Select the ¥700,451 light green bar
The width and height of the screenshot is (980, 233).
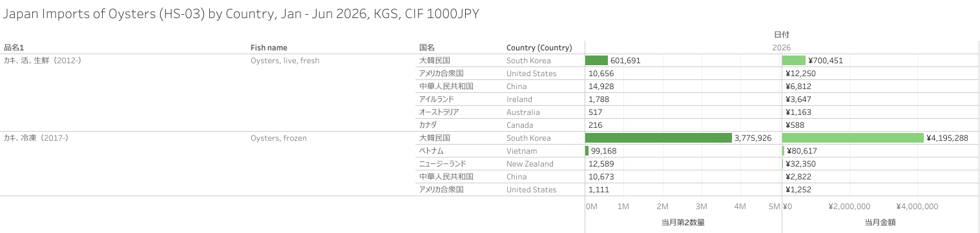(794, 61)
